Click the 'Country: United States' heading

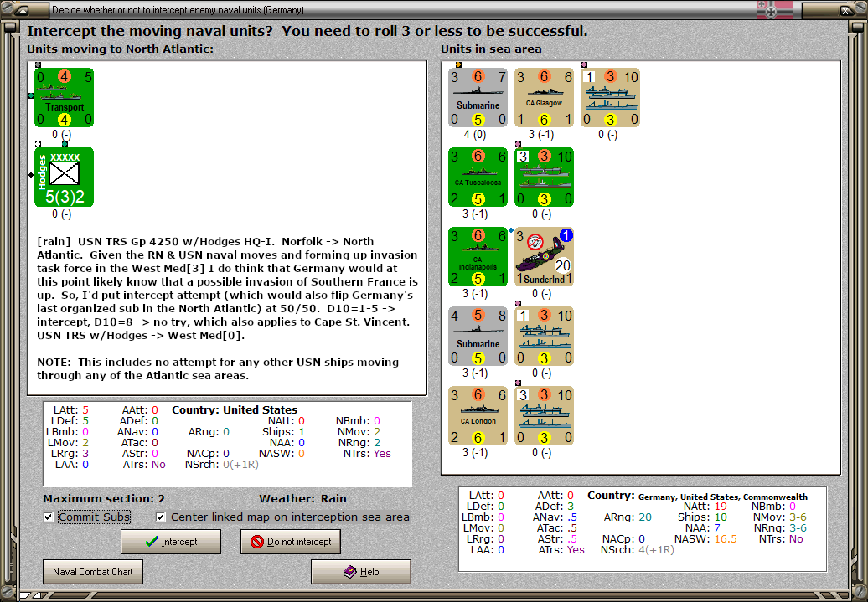[235, 410]
